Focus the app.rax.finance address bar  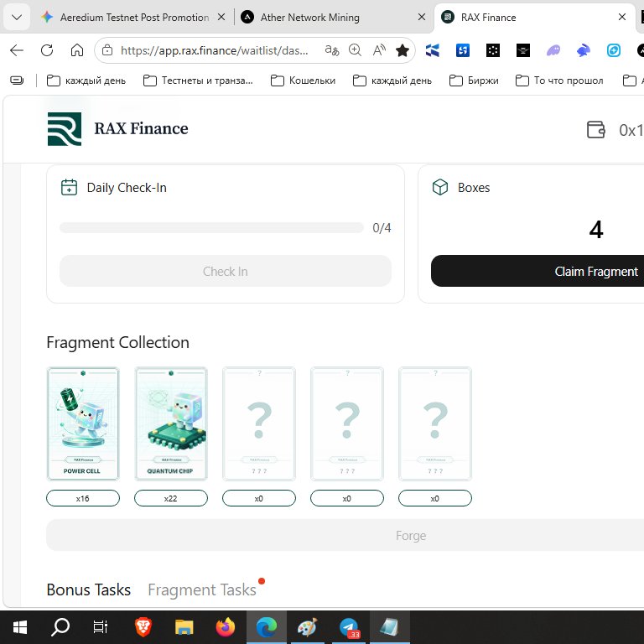[x=214, y=50]
